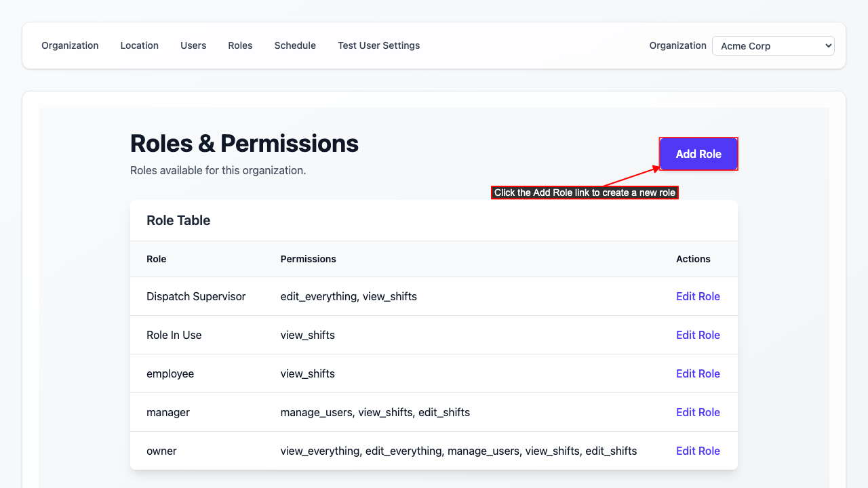Click the Role Table heading
Viewport: 868px width, 488px height.
(178, 220)
